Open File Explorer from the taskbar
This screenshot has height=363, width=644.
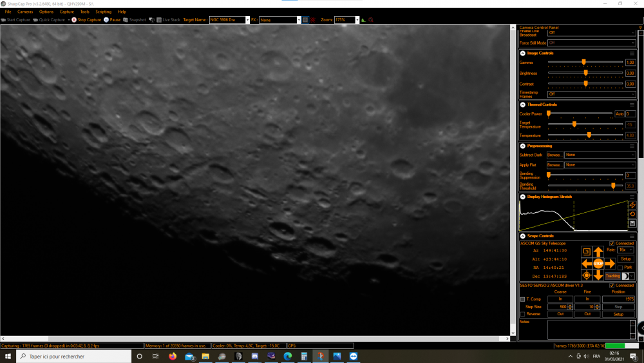pos(205,357)
